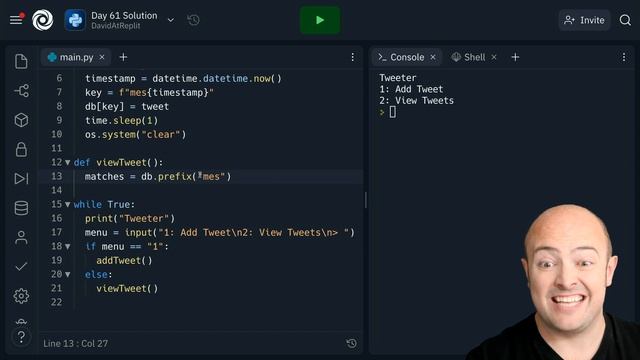Open file history icon in status bar

coord(351,343)
